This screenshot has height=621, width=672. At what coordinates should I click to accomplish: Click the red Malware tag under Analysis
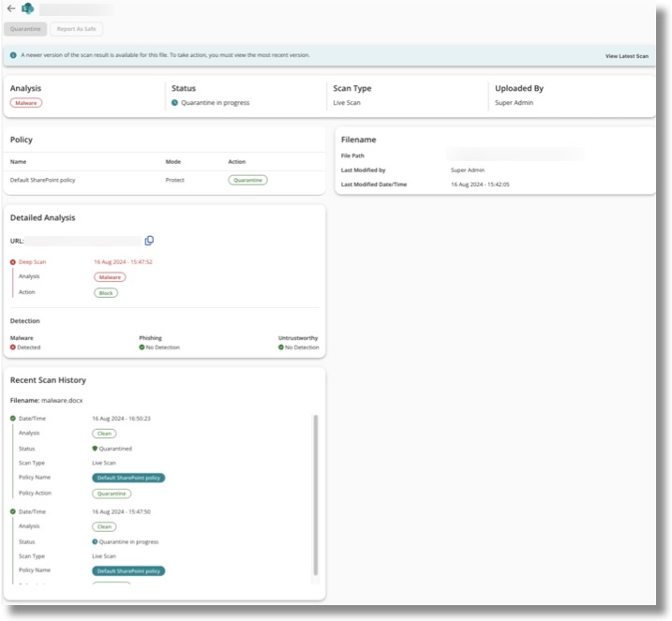click(x=27, y=103)
